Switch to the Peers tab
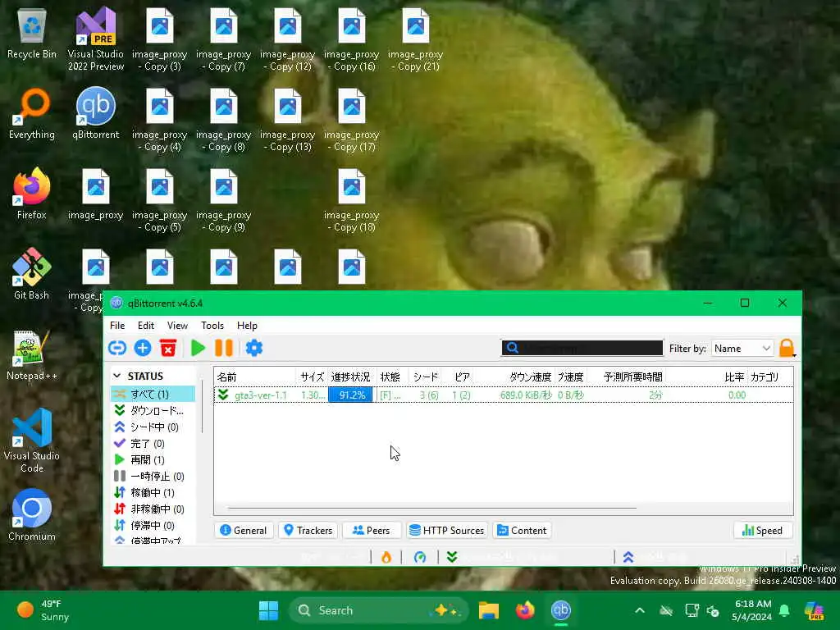This screenshot has width=840, height=630. coord(372,531)
